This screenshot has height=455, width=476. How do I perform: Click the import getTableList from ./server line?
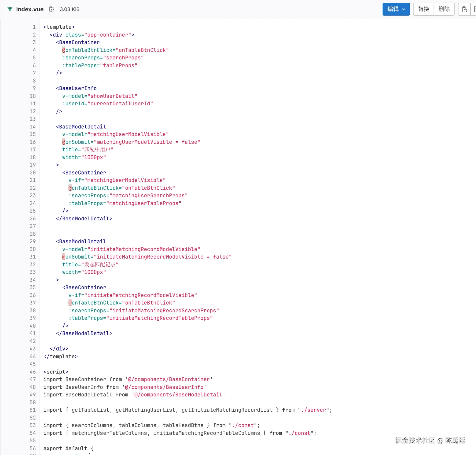click(x=188, y=410)
